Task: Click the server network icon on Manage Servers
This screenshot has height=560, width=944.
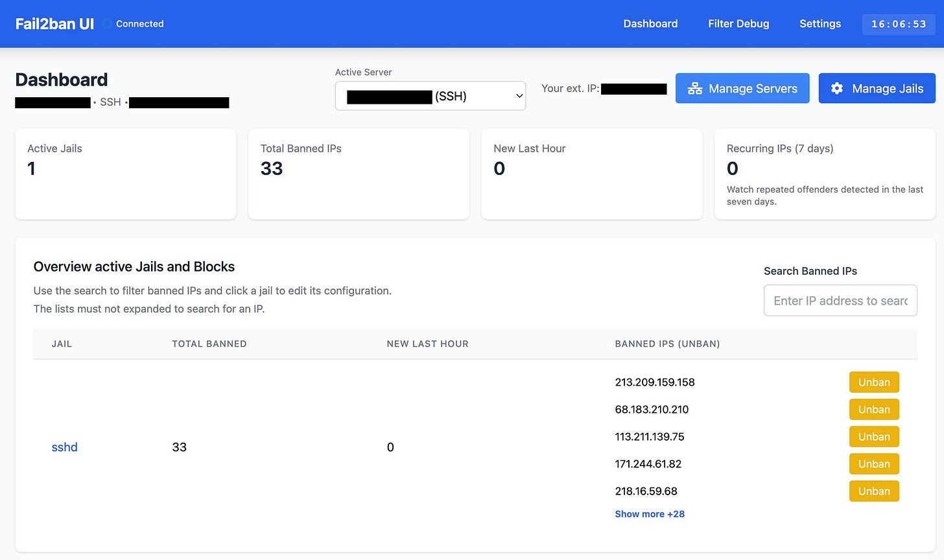Action: [x=695, y=88]
